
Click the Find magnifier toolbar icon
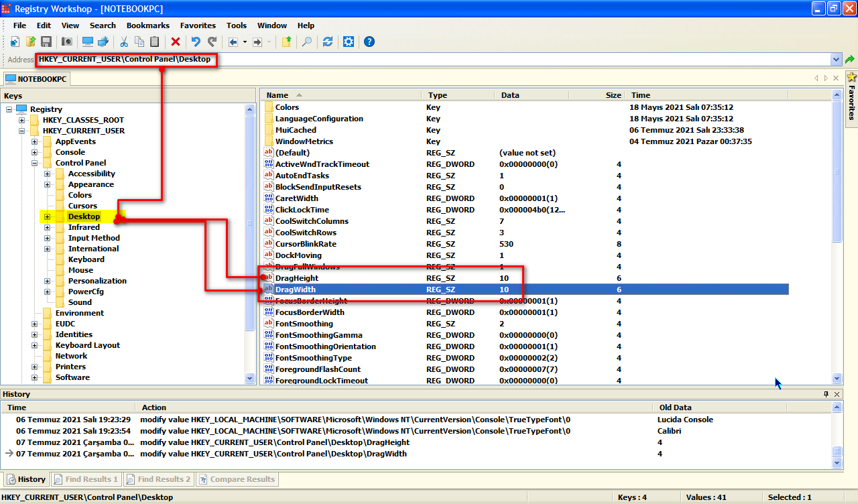[x=306, y=42]
